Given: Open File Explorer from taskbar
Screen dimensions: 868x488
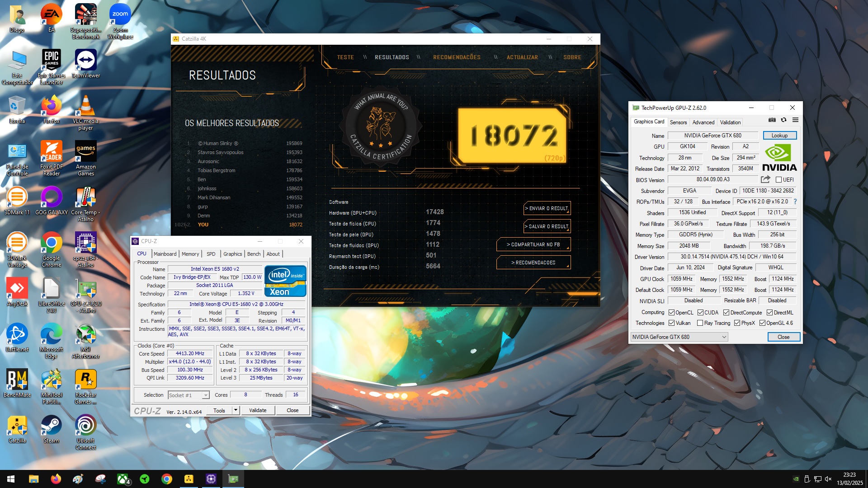Looking at the screenshot, I should (33, 479).
